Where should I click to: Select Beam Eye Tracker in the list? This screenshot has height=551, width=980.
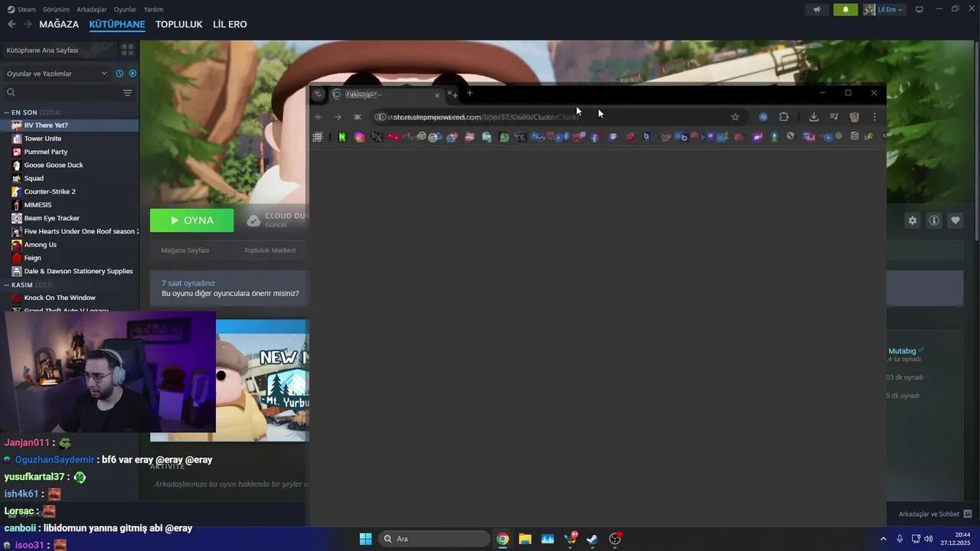pyautogui.click(x=70, y=218)
